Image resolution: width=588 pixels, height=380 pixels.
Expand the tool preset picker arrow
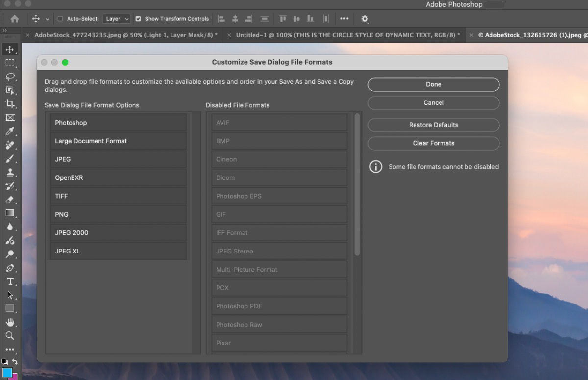click(48, 19)
